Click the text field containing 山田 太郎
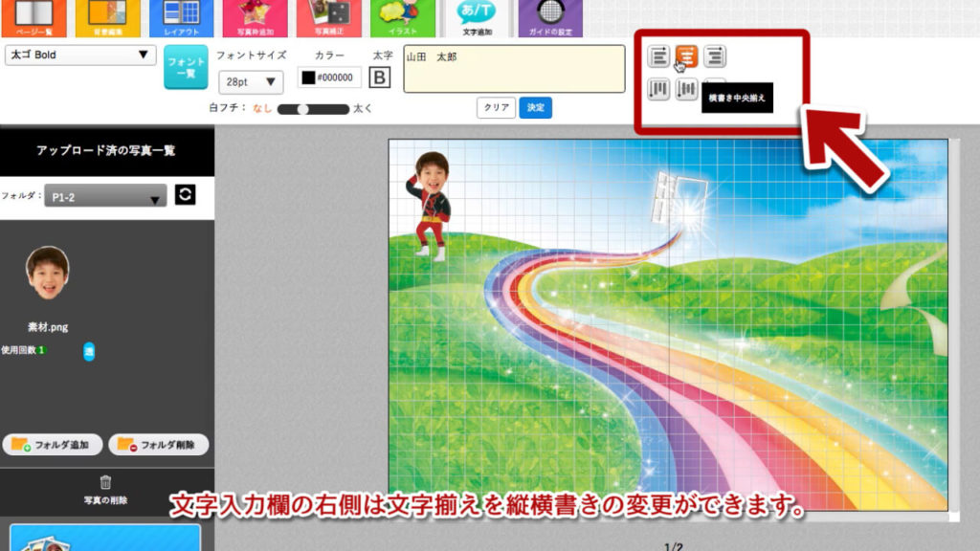The width and height of the screenshot is (980, 551). 514,69
